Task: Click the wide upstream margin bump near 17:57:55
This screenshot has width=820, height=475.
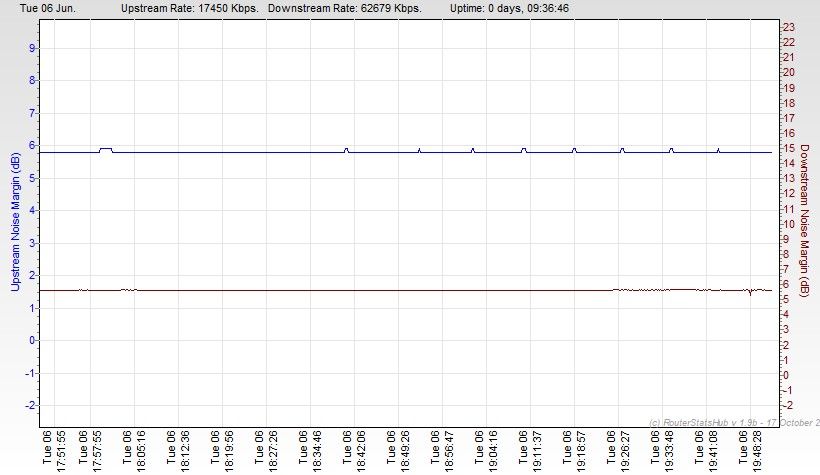Action: (106, 150)
